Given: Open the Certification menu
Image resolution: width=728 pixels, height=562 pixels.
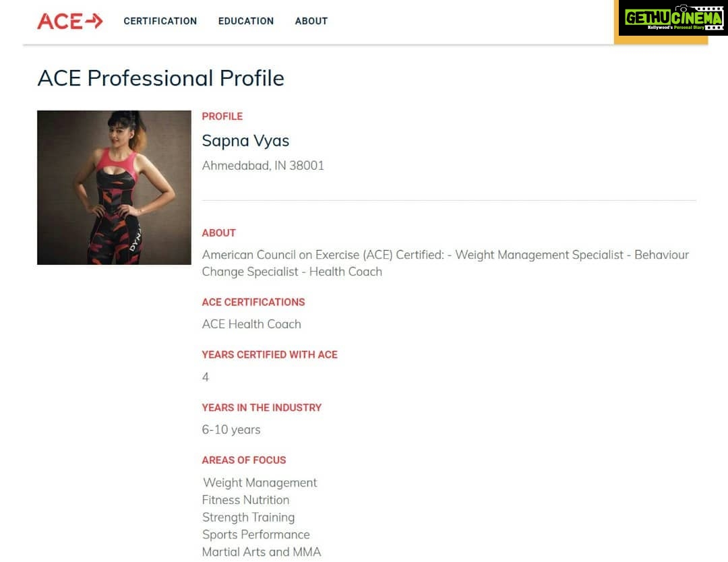Looking at the screenshot, I should click(160, 21).
